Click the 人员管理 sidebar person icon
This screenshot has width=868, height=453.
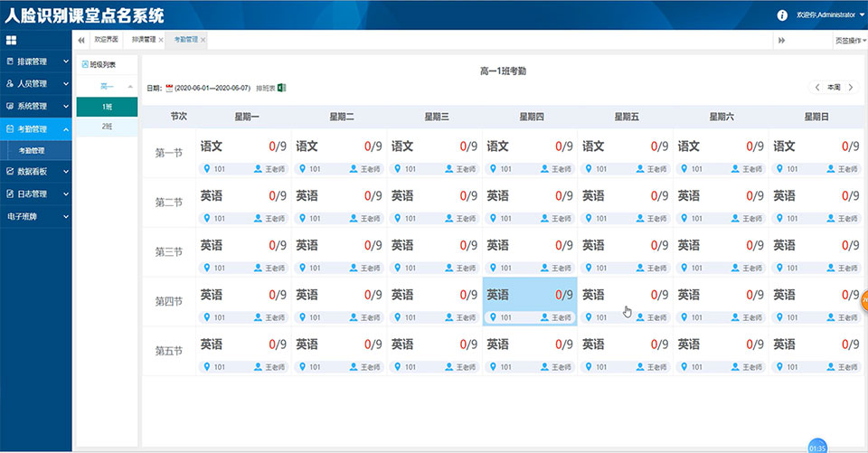pos(10,83)
